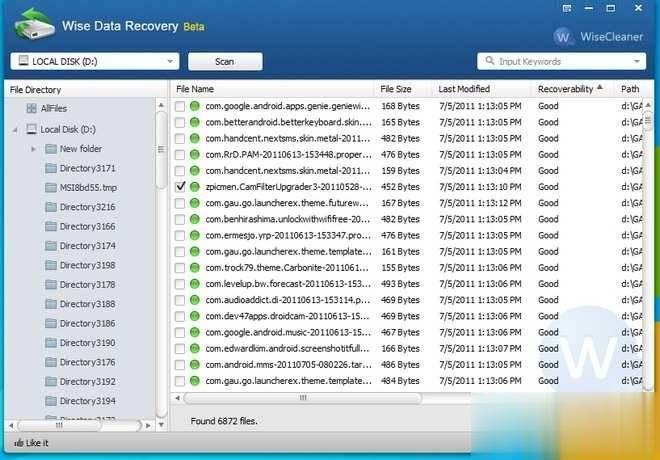This screenshot has height=460, width=660.
Task: Uncheck the zpicmen.CamFilterUpgrader3 file box
Action: [x=180, y=187]
